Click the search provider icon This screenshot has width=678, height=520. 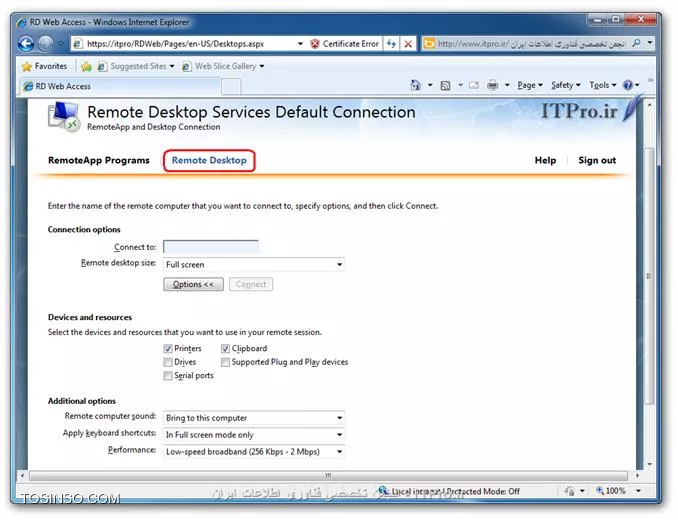(429, 43)
